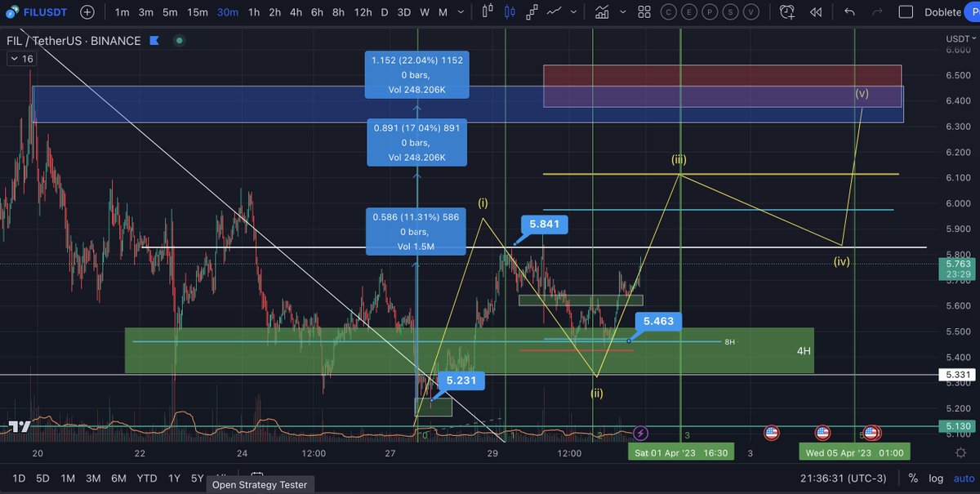980x494 pixels.
Task: Select the 4H label on the green zone
Action: (x=804, y=351)
